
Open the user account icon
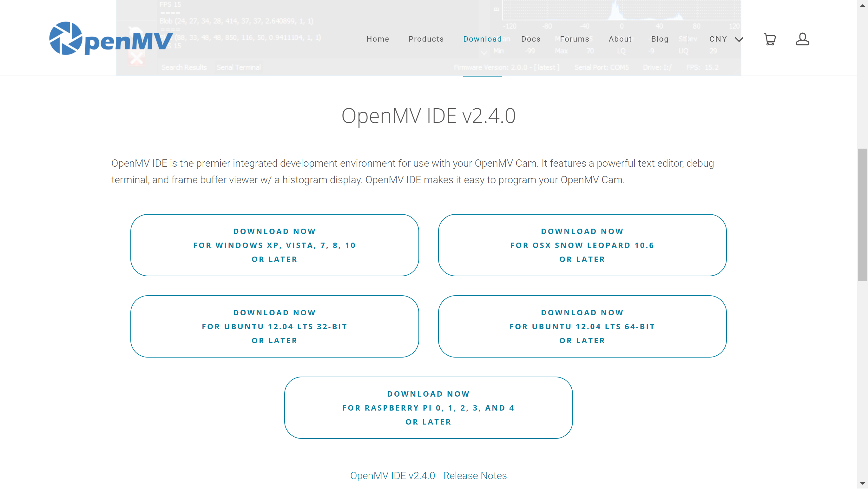[802, 39]
